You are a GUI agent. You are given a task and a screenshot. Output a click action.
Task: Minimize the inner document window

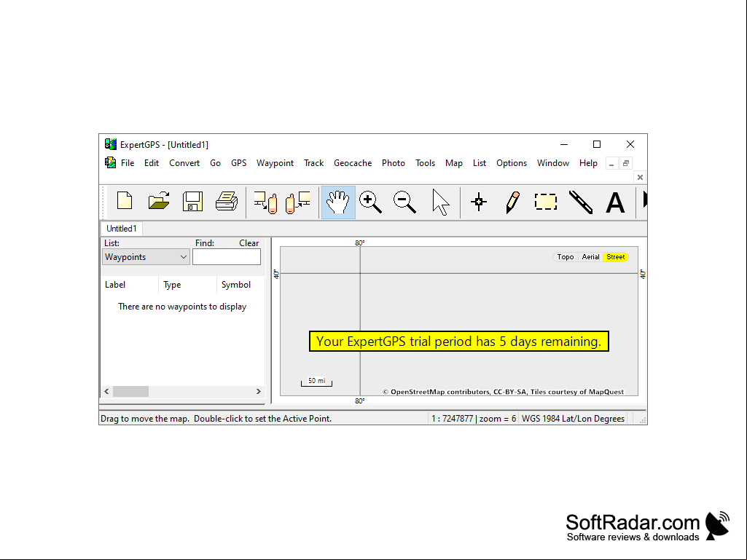pos(611,163)
